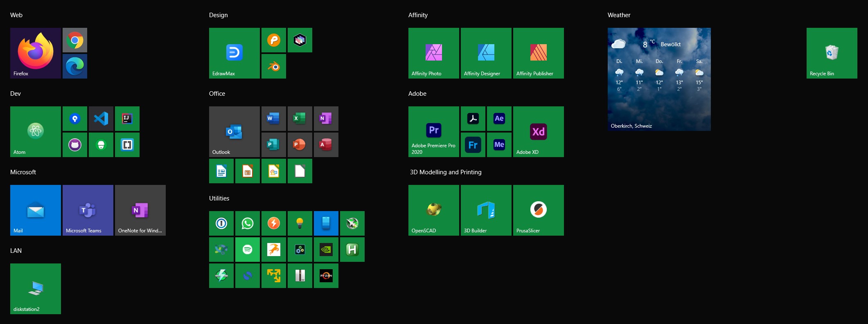Click the 3D Modelling and Printing header

coord(446,172)
